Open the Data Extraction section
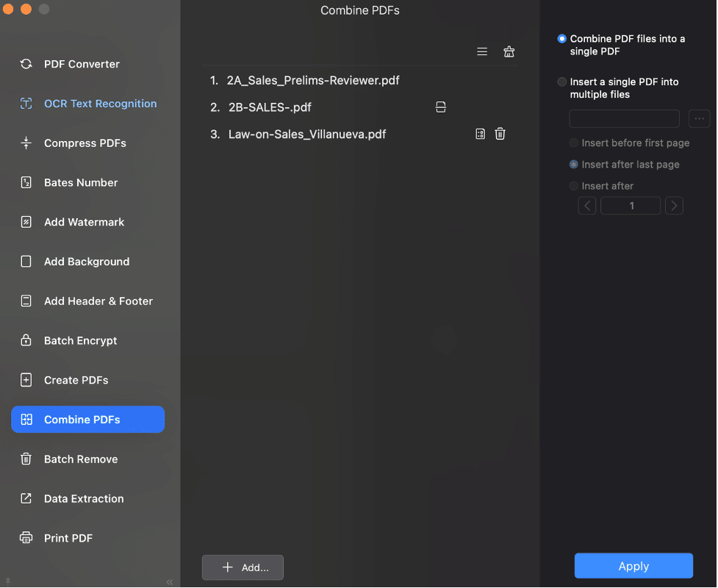Screen dimensions: 718x588 click(x=83, y=498)
